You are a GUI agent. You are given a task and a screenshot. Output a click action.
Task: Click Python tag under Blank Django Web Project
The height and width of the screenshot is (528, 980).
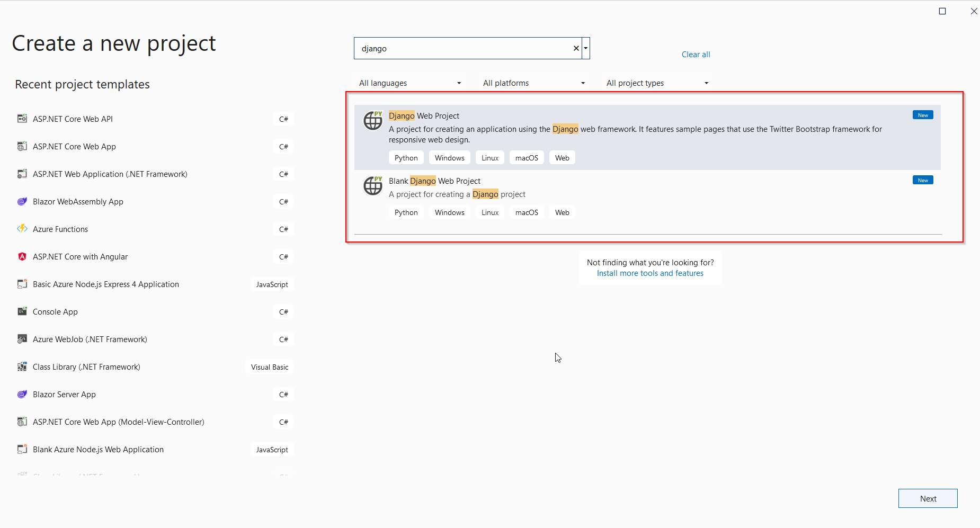coord(406,212)
